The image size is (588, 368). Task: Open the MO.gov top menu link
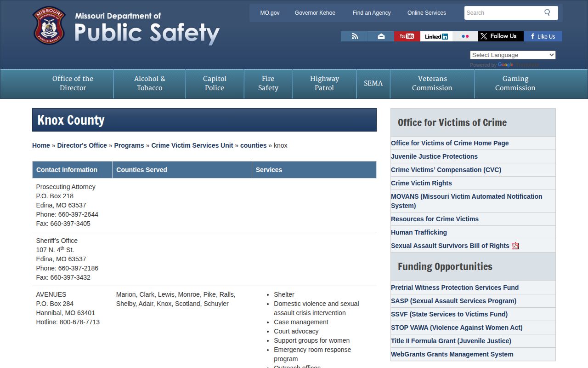pyautogui.click(x=270, y=13)
